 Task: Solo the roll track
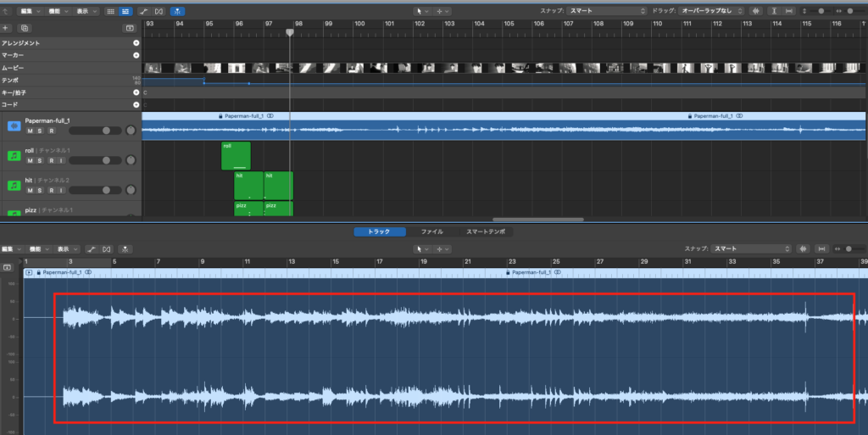point(40,161)
